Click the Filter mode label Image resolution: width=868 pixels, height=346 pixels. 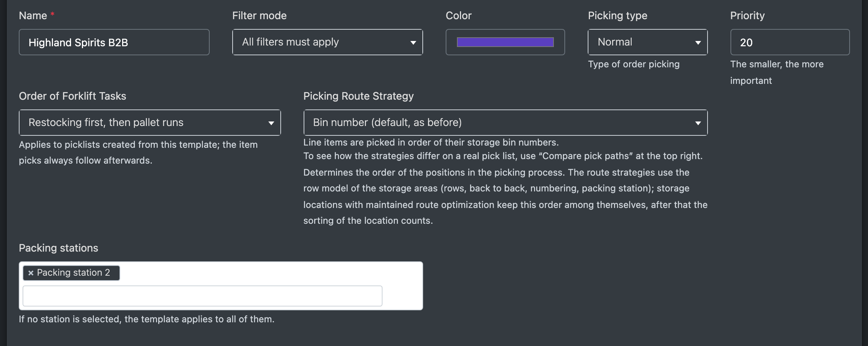259,16
